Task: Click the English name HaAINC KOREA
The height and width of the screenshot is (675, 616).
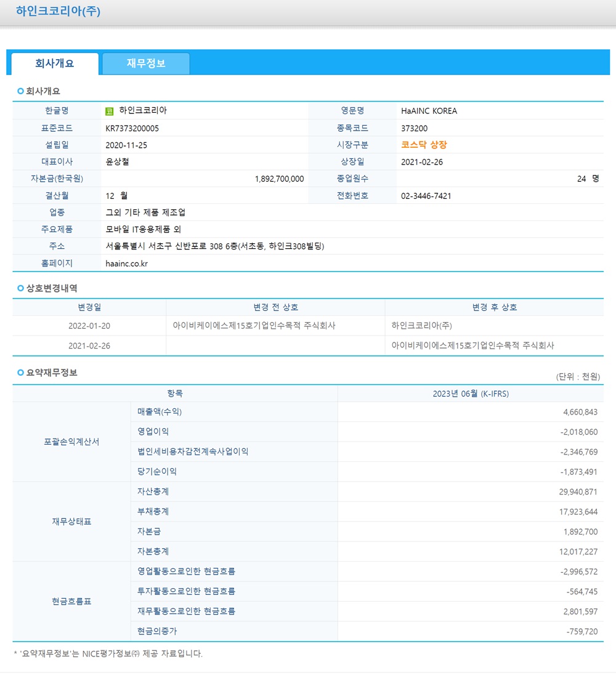Action: (429, 111)
